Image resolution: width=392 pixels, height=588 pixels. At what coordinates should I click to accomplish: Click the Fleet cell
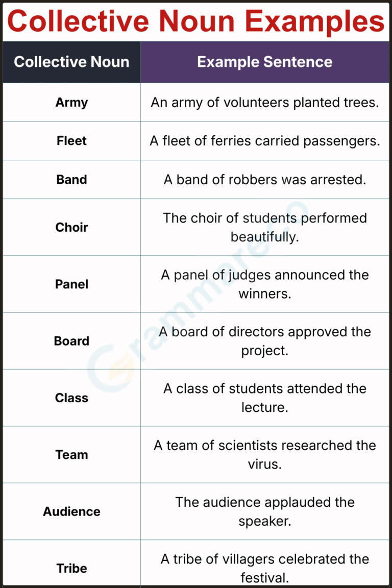[71, 141]
